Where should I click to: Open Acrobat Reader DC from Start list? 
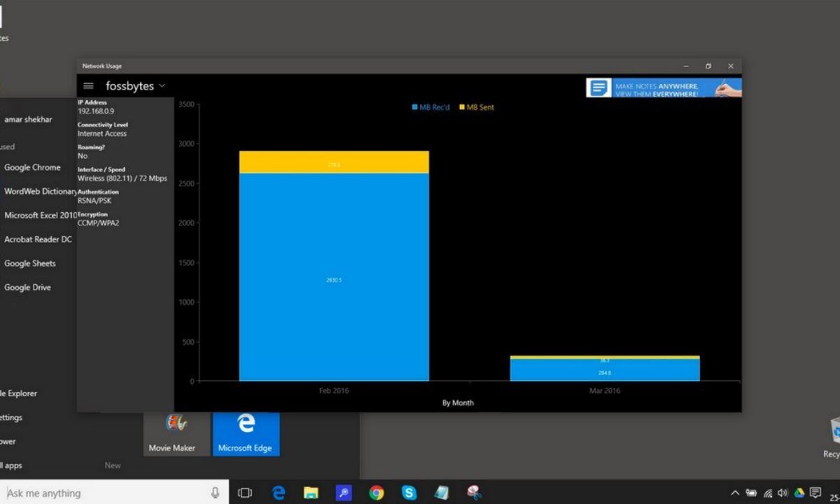pyautogui.click(x=38, y=239)
